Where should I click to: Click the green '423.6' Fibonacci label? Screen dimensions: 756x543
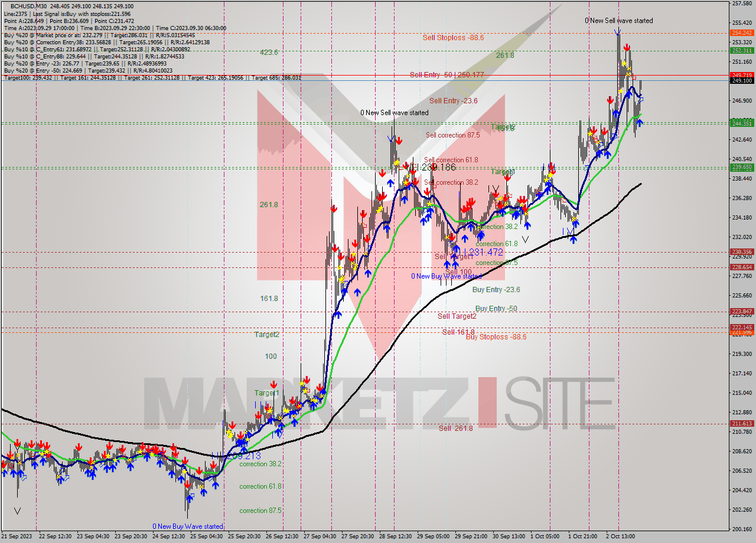click(x=269, y=52)
